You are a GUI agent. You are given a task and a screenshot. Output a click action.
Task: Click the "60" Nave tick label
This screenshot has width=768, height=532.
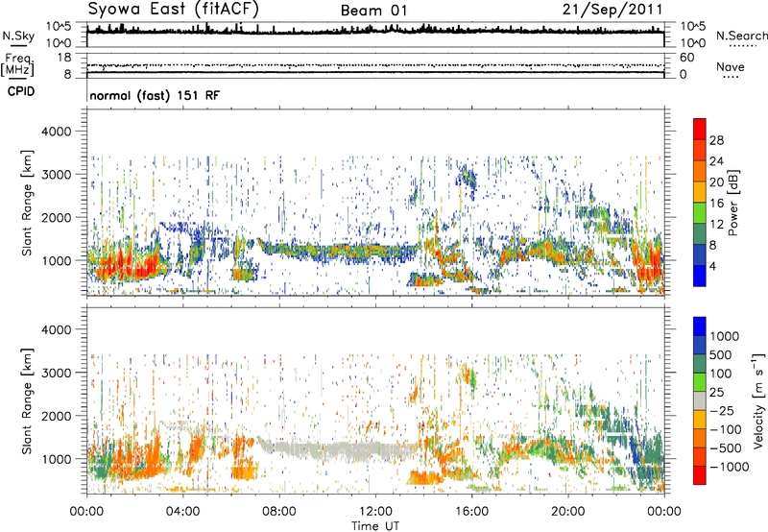686,58
